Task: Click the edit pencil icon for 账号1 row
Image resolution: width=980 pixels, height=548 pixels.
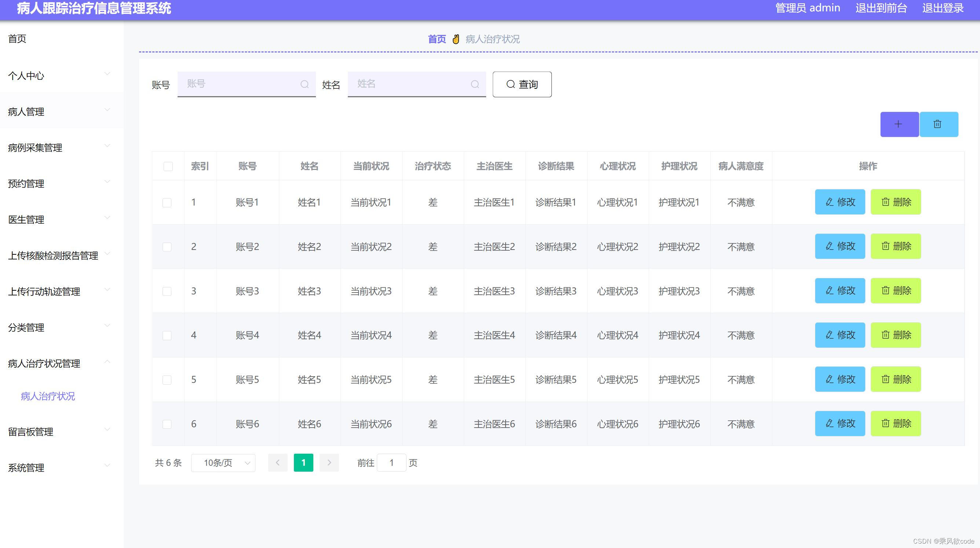Action: (829, 202)
